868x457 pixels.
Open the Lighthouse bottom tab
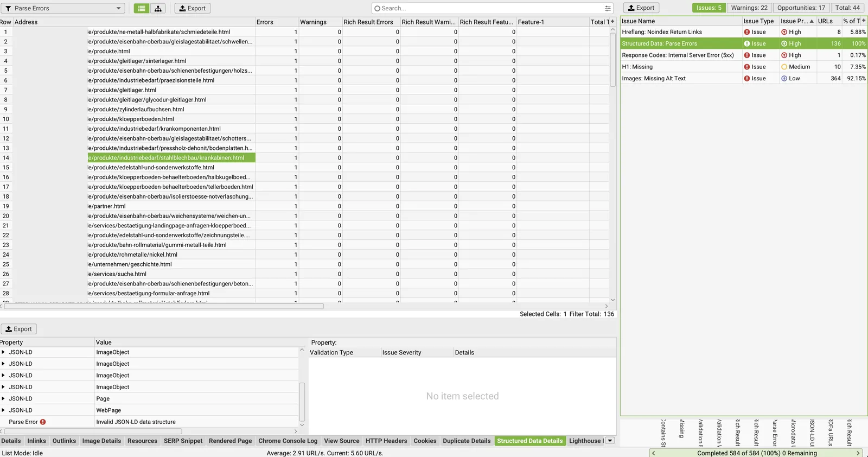pyautogui.click(x=585, y=441)
